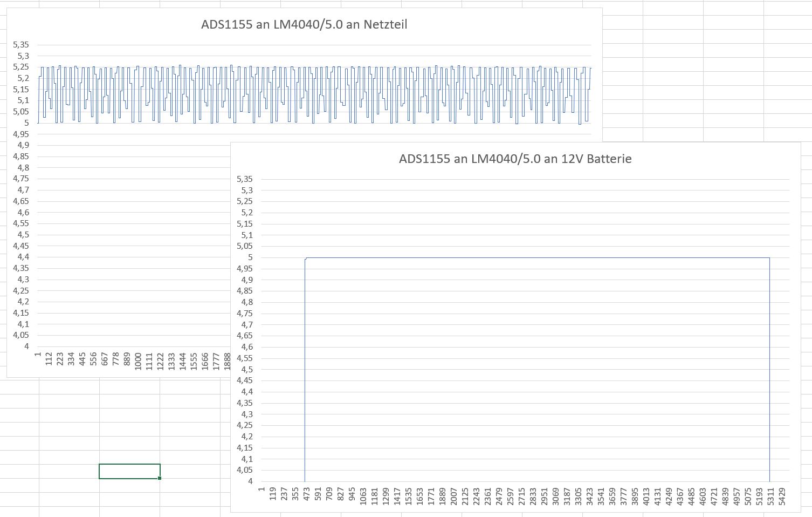The image size is (812, 517).
Task: Click the 4,3 axis label in the Batterie chart
Action: pyautogui.click(x=247, y=414)
